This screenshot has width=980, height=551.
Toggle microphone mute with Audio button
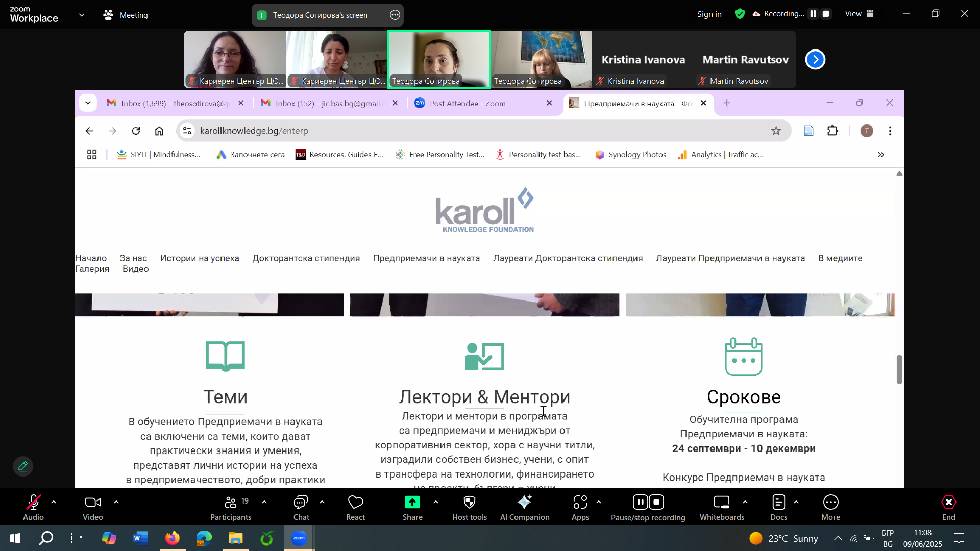pos(33,503)
